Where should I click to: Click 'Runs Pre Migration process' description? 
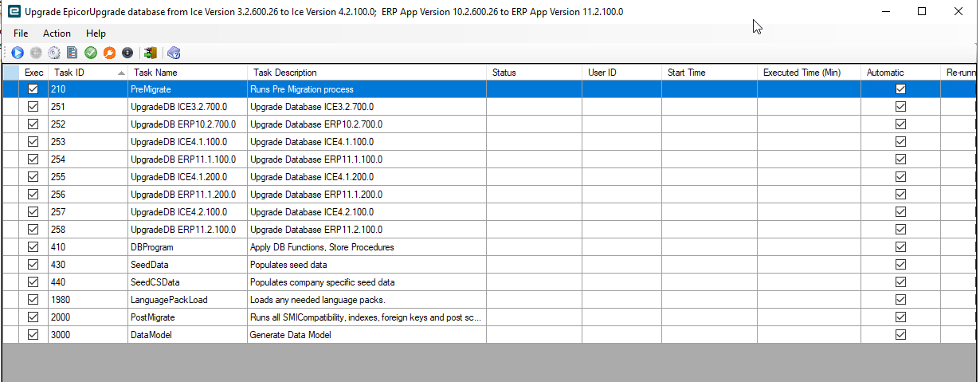coord(367,89)
